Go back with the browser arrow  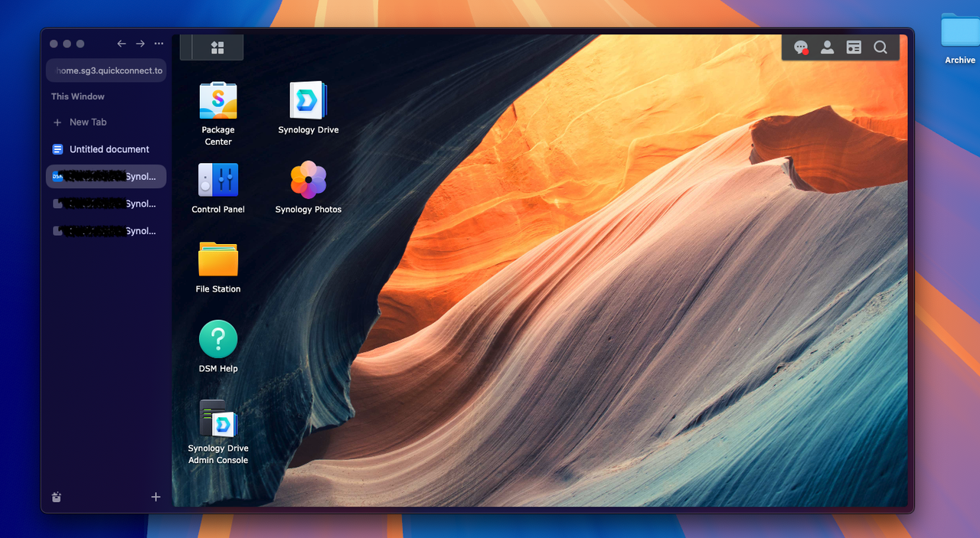pos(121,44)
